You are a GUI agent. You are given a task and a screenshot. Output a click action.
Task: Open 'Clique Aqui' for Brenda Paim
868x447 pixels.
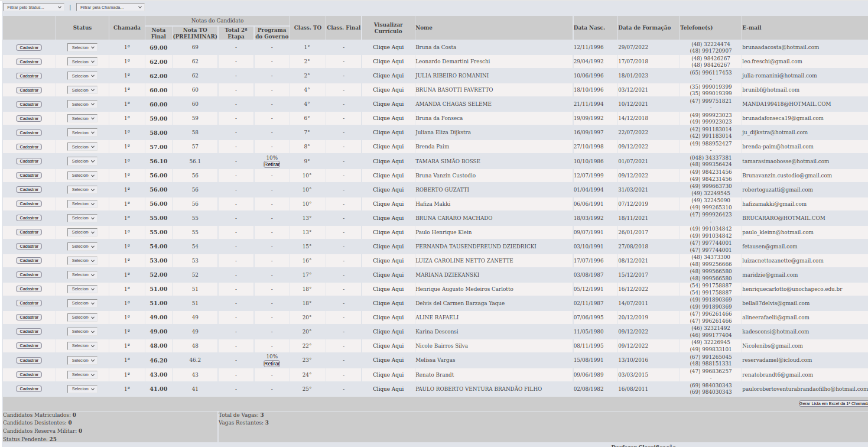coord(388,147)
